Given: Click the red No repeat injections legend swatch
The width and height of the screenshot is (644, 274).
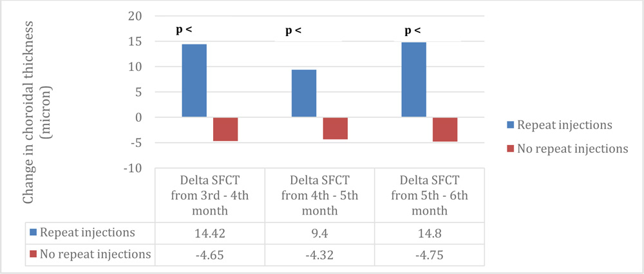Looking at the screenshot, I should 510,149.
